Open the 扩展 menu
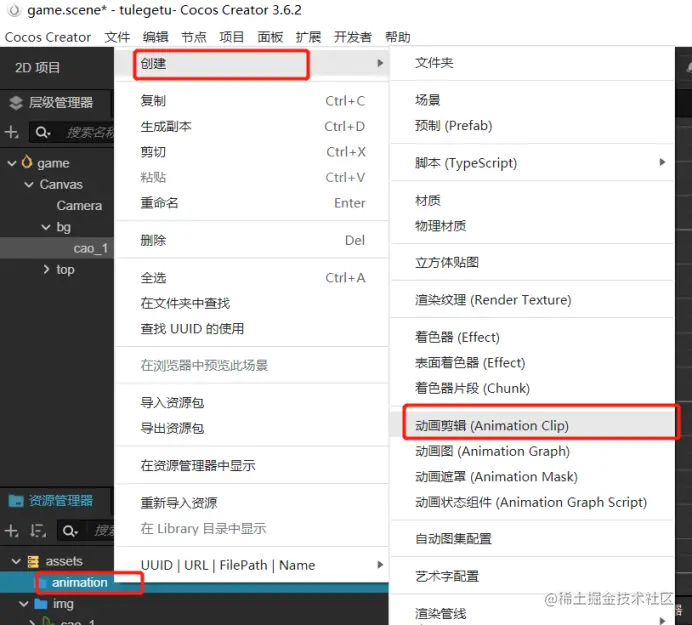The width and height of the screenshot is (692, 625). [308, 37]
